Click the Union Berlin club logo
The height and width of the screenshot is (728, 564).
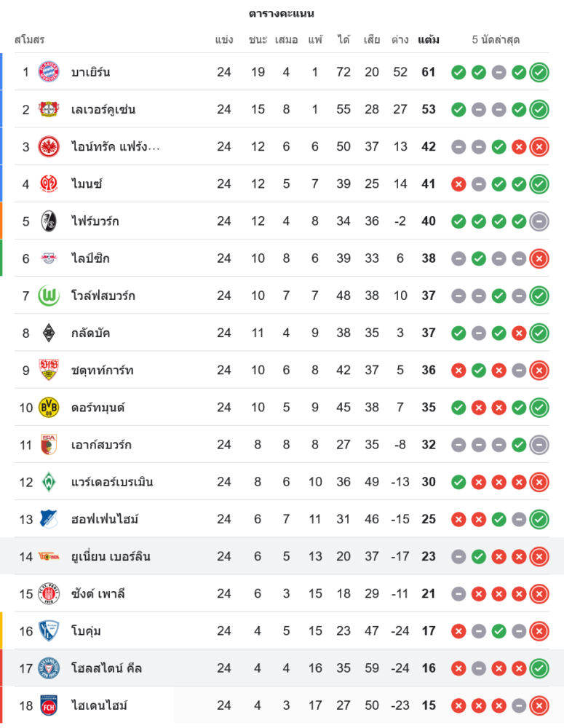(49, 556)
